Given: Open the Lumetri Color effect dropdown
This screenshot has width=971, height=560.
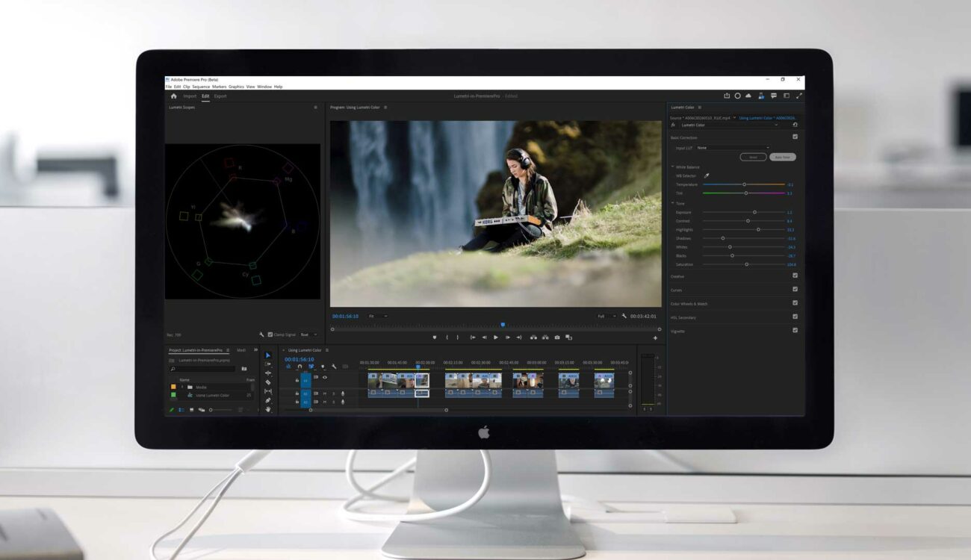Looking at the screenshot, I should (729, 125).
